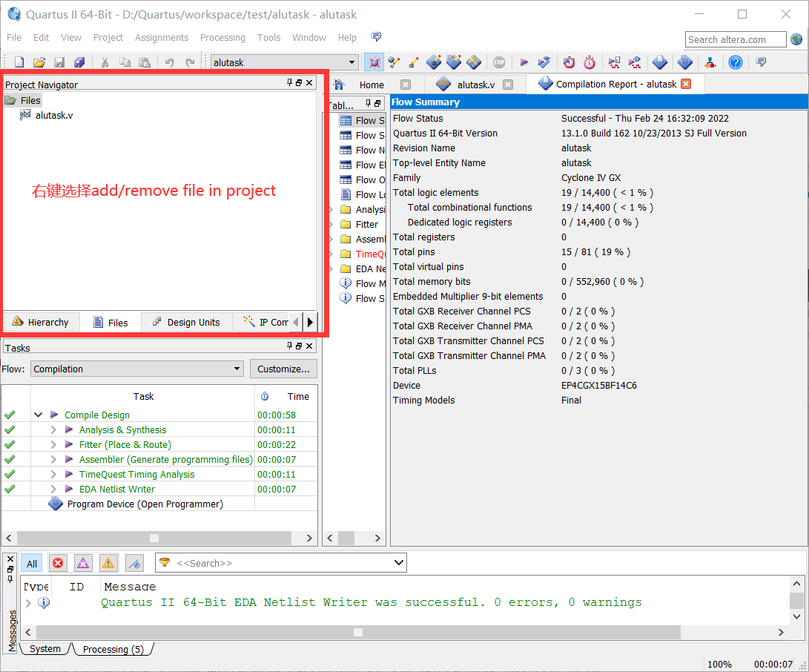Open the Processing menu
The width and height of the screenshot is (809, 672).
(223, 38)
